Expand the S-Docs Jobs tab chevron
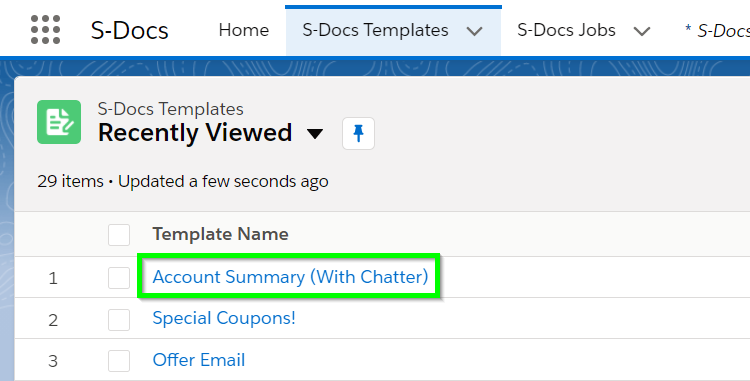The image size is (750, 381). coord(641,31)
